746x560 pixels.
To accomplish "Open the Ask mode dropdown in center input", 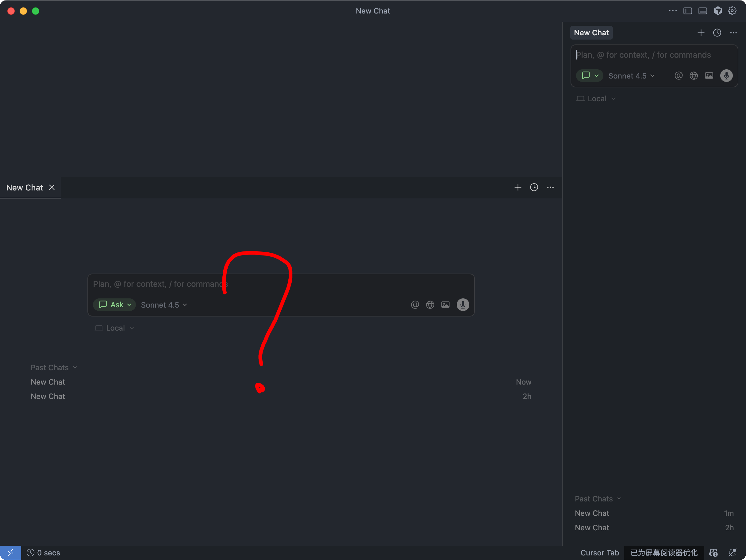I will (x=114, y=305).
